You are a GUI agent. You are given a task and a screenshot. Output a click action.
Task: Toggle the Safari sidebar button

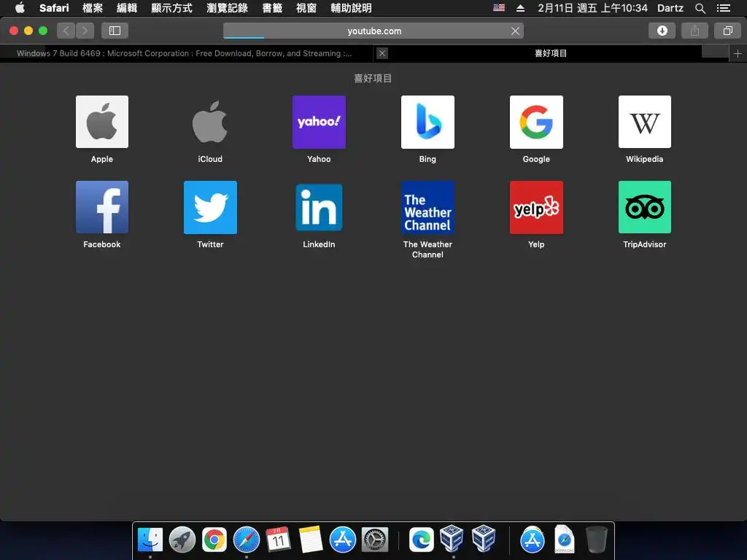(x=115, y=31)
